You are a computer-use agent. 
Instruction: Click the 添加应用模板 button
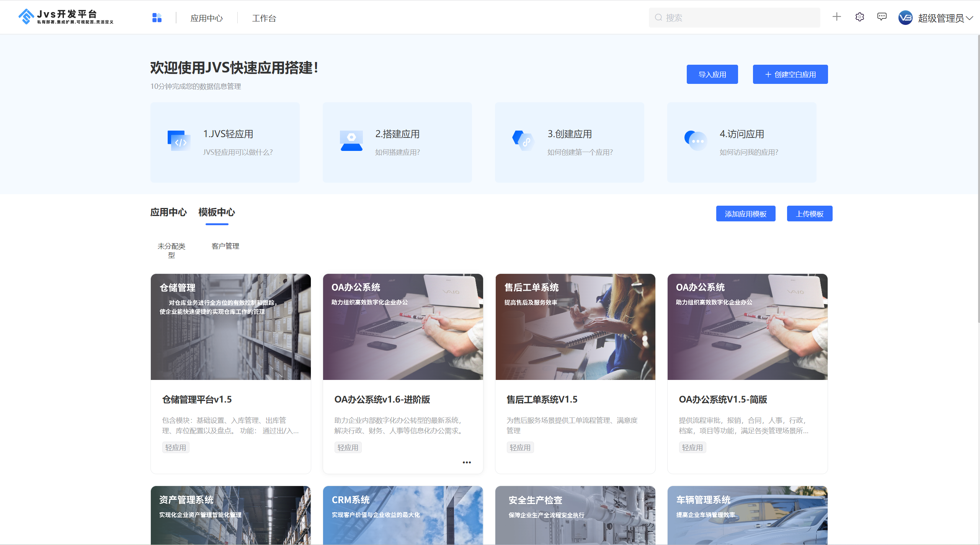(x=746, y=214)
